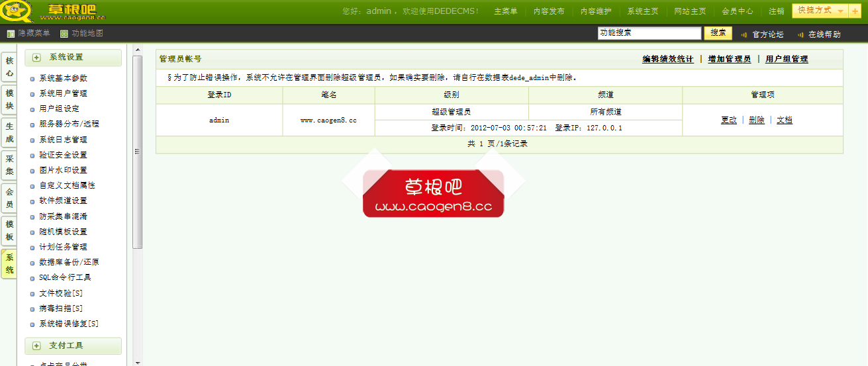Open 病毒扫描[S] in the sidebar
This screenshot has height=366, width=868.
tap(61, 309)
